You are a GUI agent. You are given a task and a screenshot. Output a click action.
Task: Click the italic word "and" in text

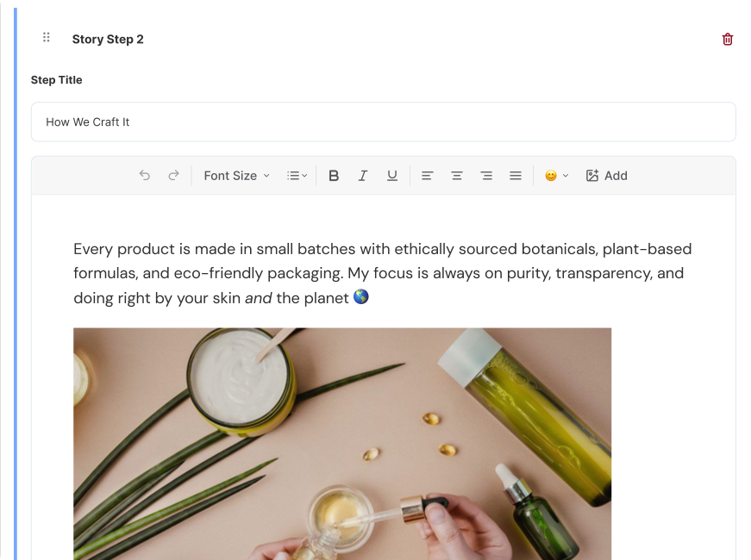[x=258, y=298]
